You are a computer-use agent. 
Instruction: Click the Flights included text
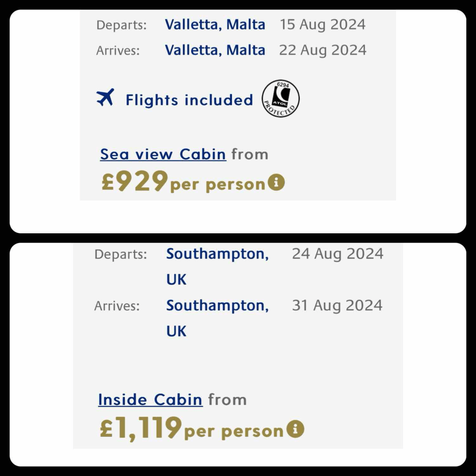pos(189,100)
